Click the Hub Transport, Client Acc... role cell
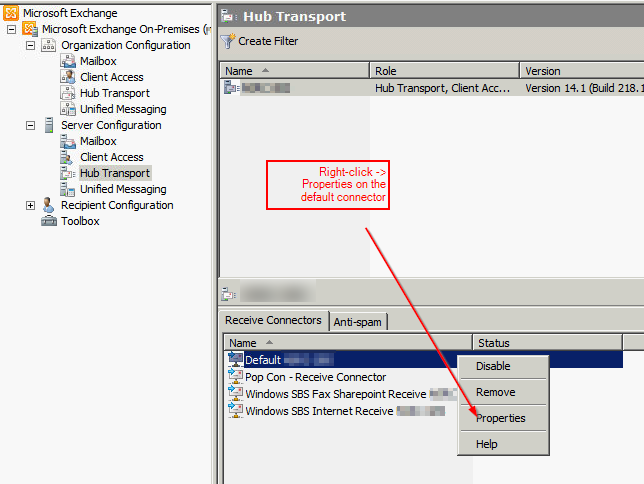 [442, 88]
